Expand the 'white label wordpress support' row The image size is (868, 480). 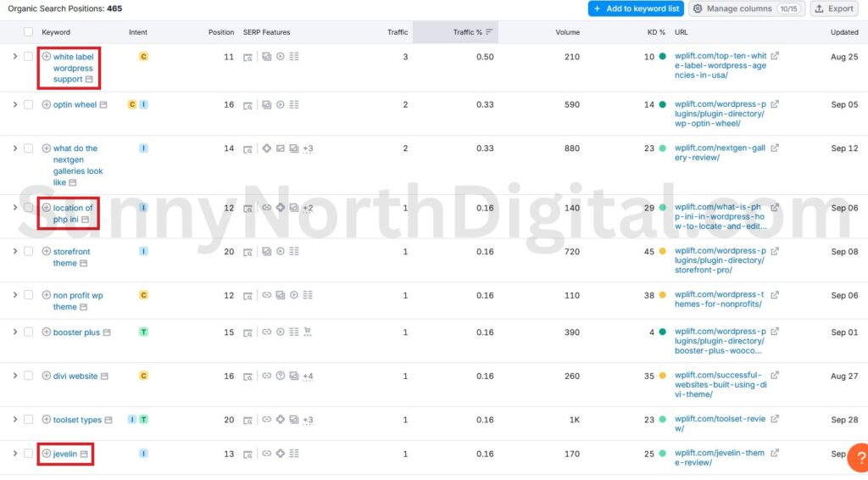(x=15, y=57)
